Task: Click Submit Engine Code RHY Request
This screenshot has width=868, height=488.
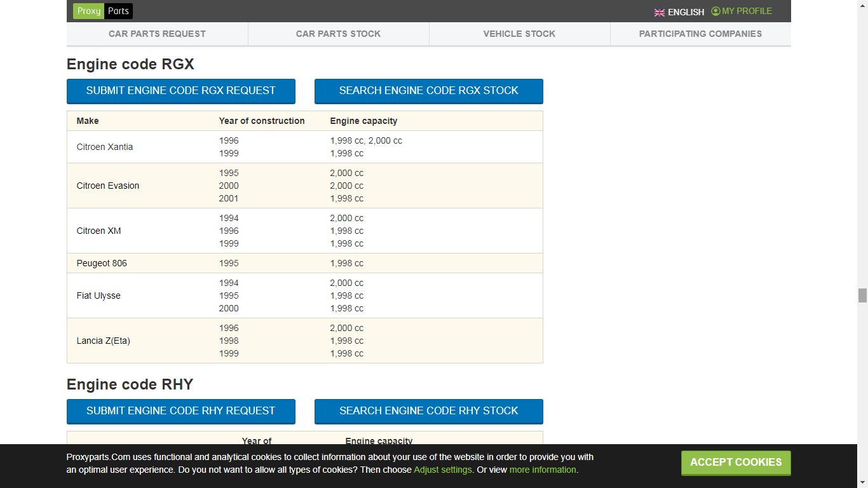Action: (x=181, y=411)
